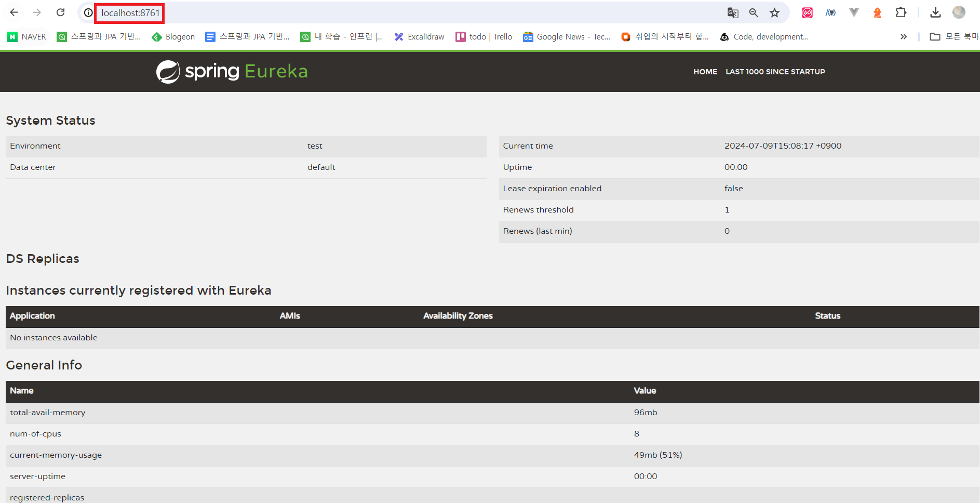Open the Blogeon bookmark

coord(173,37)
